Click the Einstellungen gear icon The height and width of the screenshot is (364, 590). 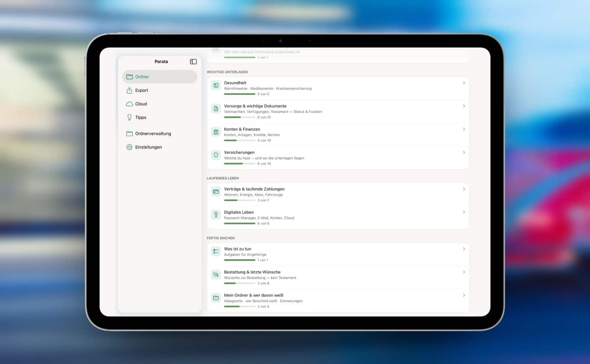(x=129, y=147)
